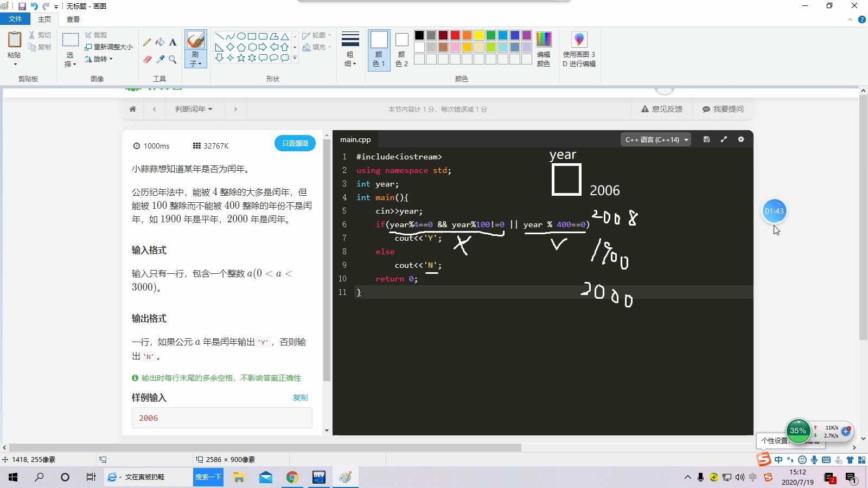Select the Eraser tool
Viewport: 868px width, 488px height.
(146, 60)
